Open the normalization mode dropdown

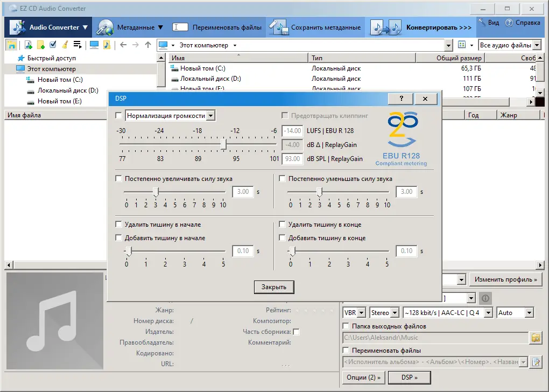click(x=211, y=115)
